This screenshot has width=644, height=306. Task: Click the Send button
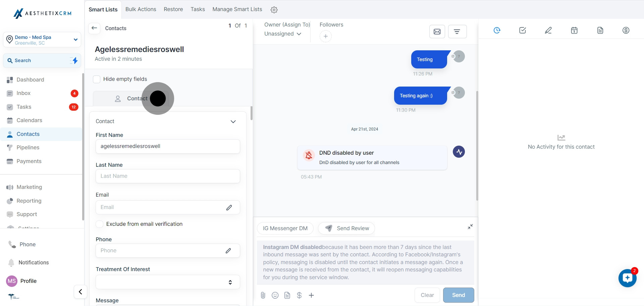point(458,295)
